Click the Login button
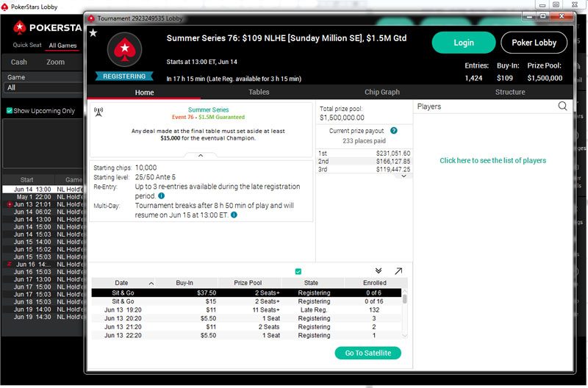The width and height of the screenshot is (588, 388). 464,43
